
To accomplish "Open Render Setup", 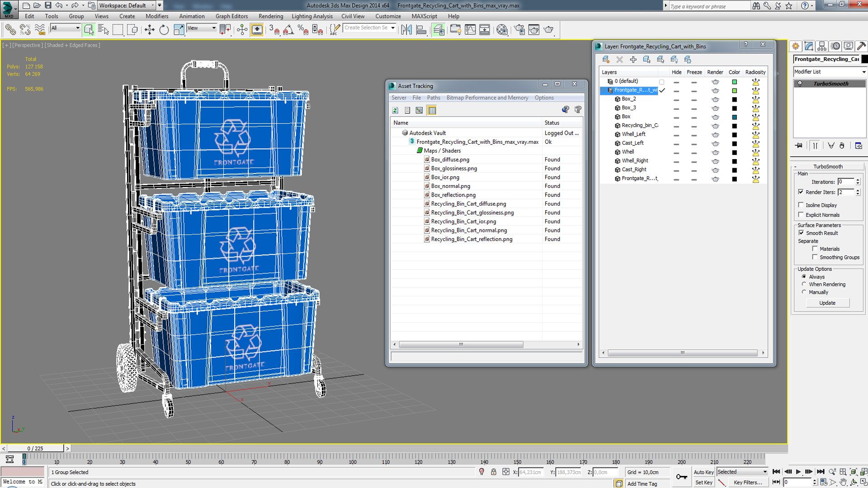I will pos(519,30).
